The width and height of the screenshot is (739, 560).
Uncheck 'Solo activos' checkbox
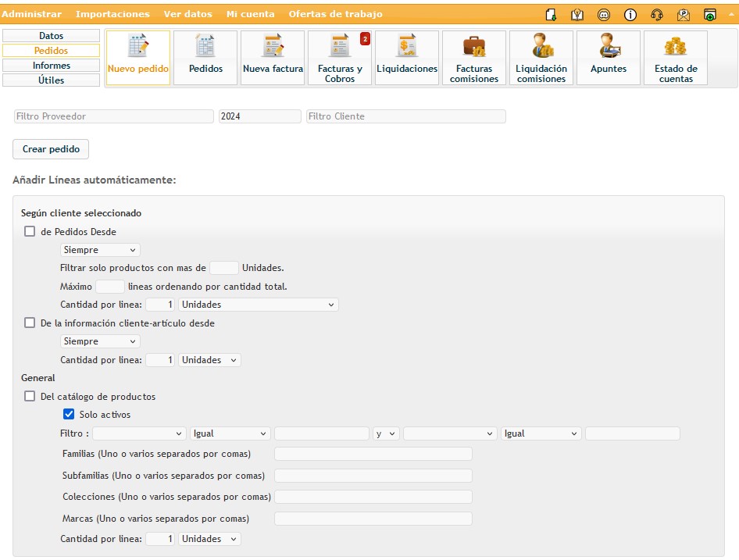[69, 415]
